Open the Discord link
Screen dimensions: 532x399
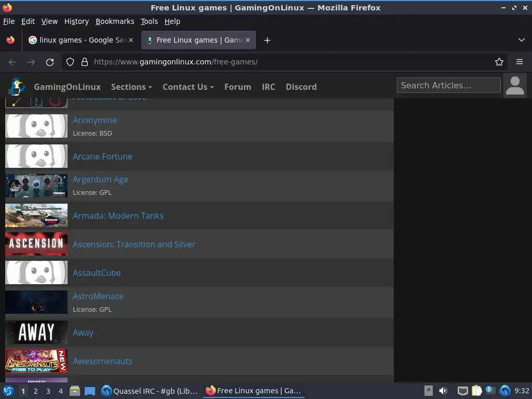click(301, 87)
